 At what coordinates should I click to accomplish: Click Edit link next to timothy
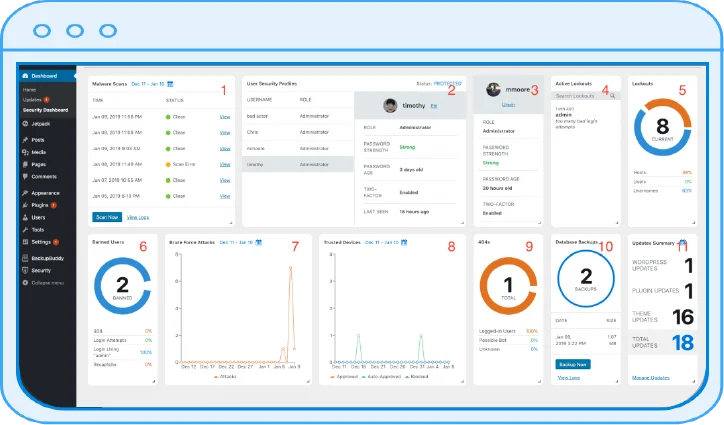tap(433, 105)
